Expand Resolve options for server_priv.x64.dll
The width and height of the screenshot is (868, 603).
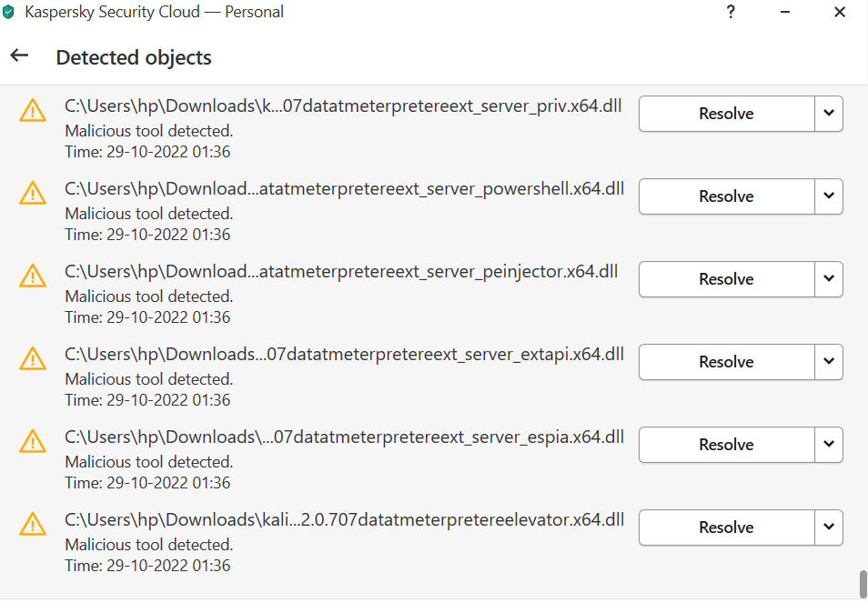[829, 114]
